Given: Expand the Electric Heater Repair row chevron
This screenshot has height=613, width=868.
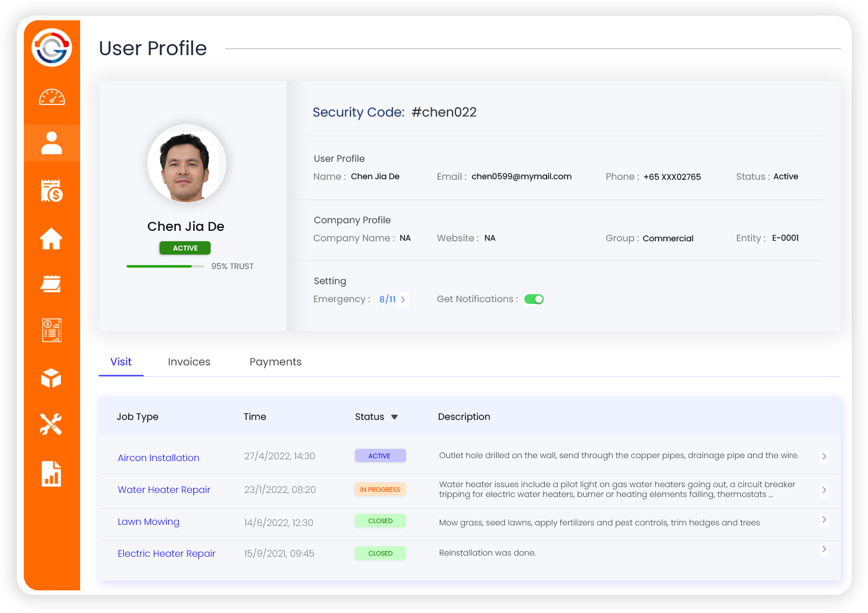Looking at the screenshot, I should point(824,549).
